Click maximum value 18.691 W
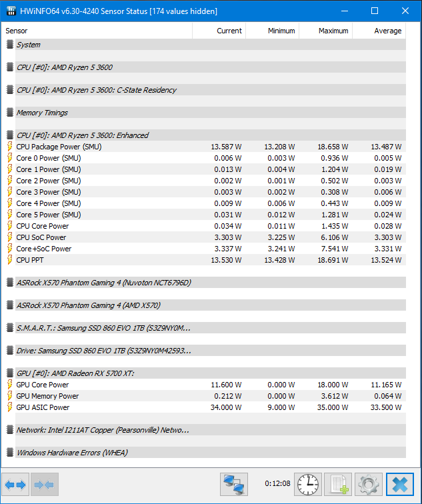This screenshot has height=504, width=422. [x=333, y=260]
